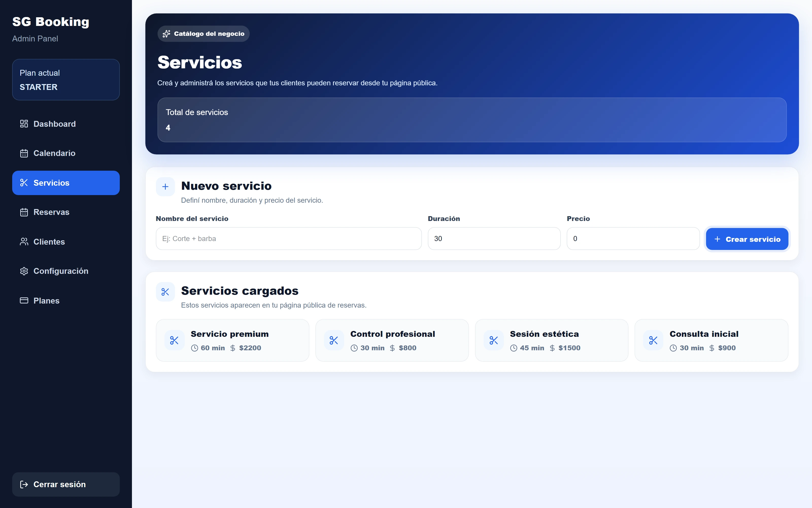Open the Dashboard section
This screenshot has width=812, height=508.
click(66, 124)
